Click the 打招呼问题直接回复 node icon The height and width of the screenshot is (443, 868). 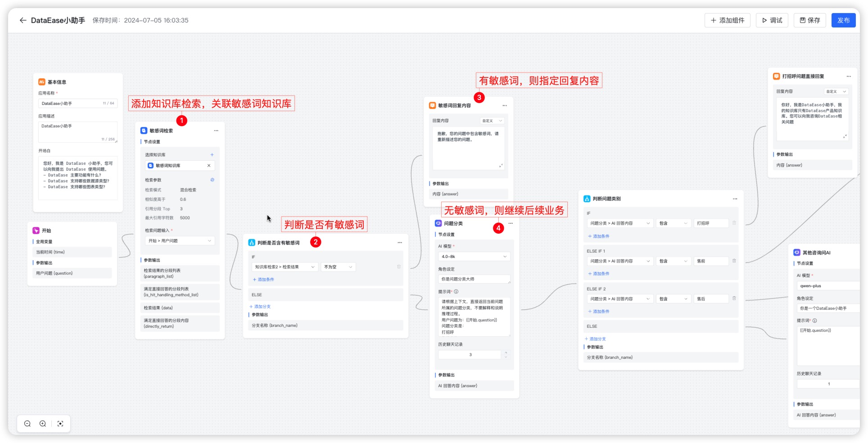click(776, 76)
